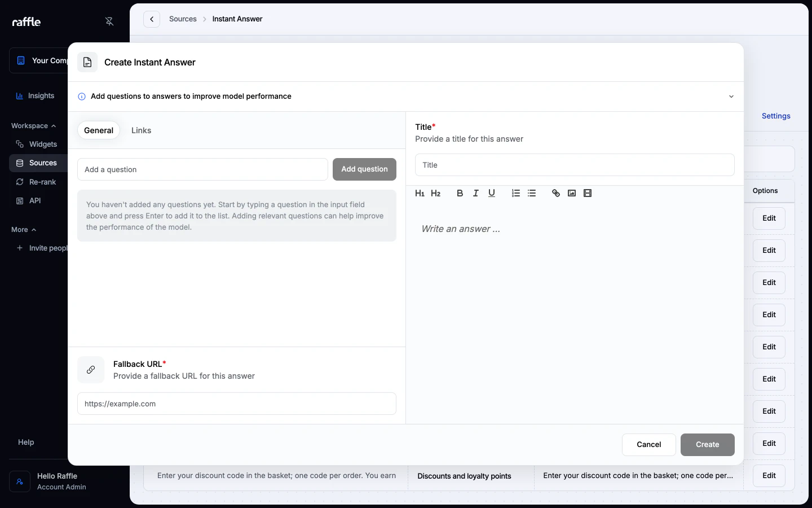Insert an image into the answer
The height and width of the screenshot is (508, 812).
click(572, 193)
